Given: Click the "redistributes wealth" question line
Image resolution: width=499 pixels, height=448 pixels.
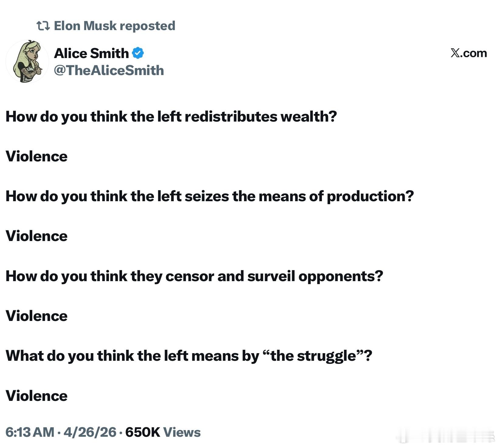Looking at the screenshot, I should [x=171, y=116].
